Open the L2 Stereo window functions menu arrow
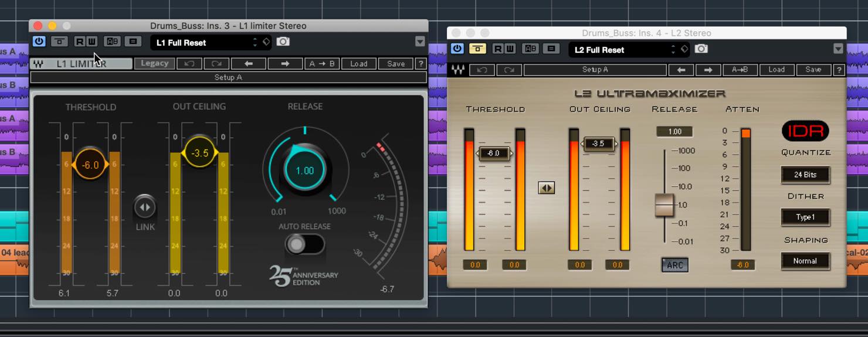 pos(838,49)
